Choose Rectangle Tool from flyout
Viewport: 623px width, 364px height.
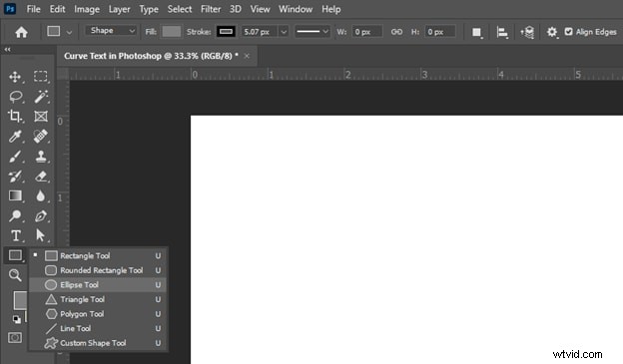tap(98, 255)
